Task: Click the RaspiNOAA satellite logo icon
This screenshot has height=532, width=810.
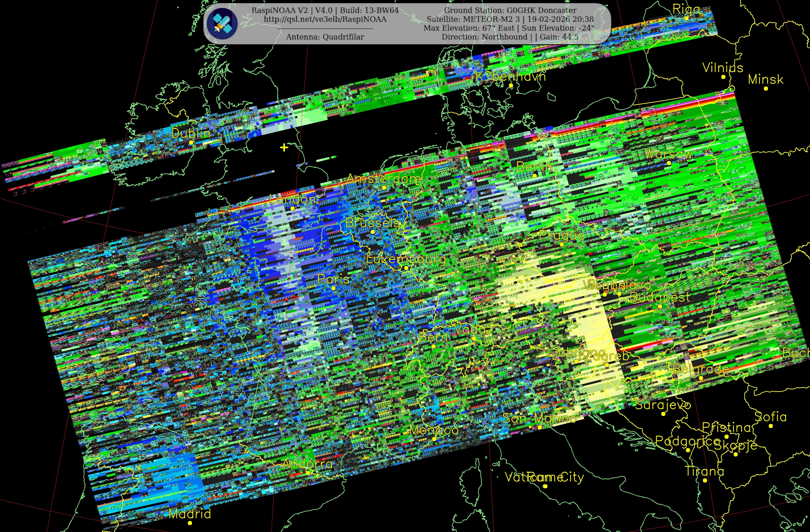Action: 223,24
